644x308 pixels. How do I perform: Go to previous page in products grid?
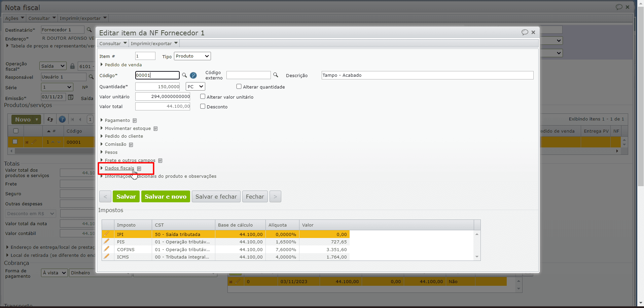80,119
